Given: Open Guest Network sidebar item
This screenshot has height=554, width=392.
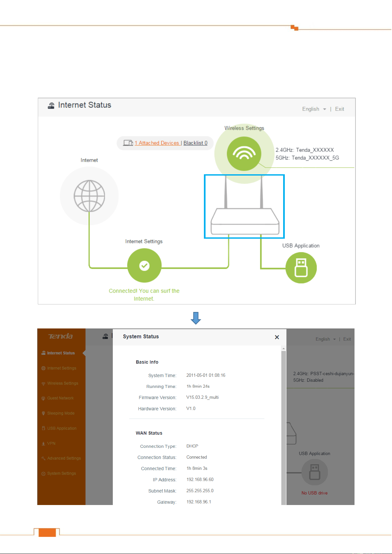Looking at the screenshot, I should pos(60,398).
